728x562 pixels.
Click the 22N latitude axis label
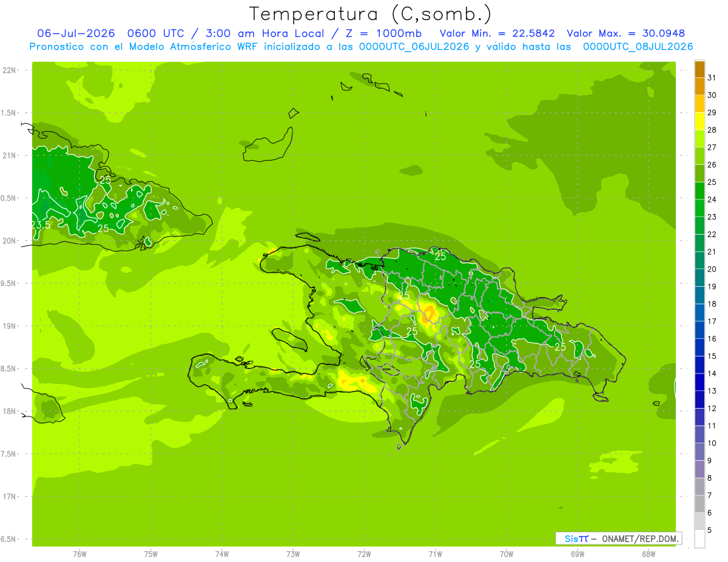point(8,70)
